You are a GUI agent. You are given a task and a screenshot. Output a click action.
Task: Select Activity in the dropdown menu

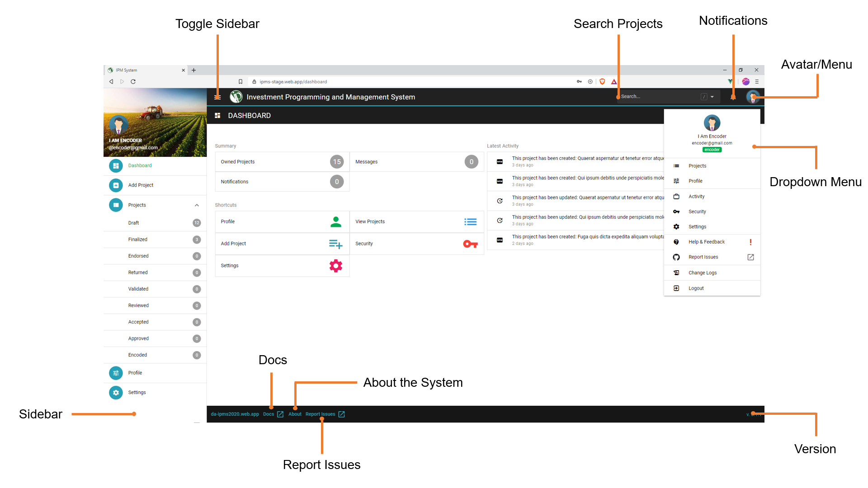[712, 197]
